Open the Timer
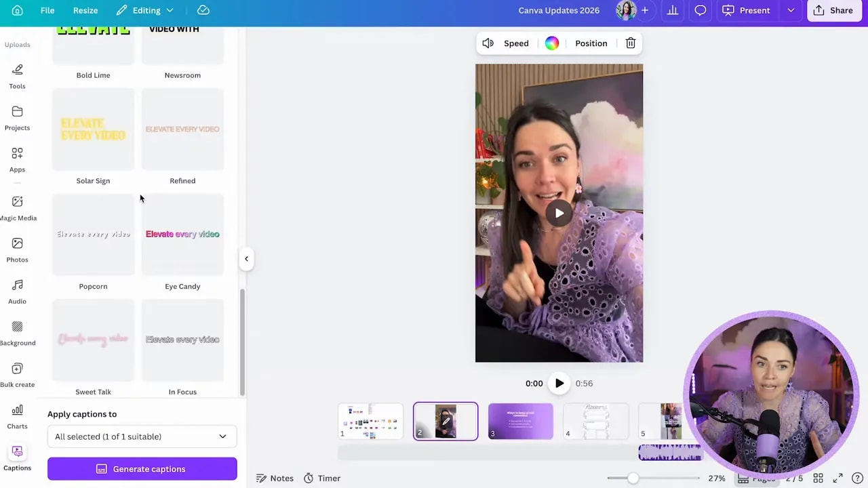This screenshot has height=488, width=868. pos(321,479)
